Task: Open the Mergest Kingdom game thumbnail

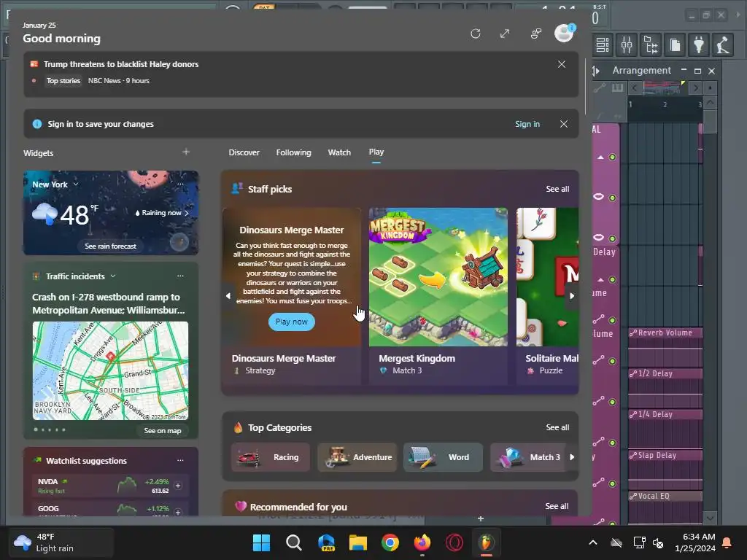Action: pos(438,276)
